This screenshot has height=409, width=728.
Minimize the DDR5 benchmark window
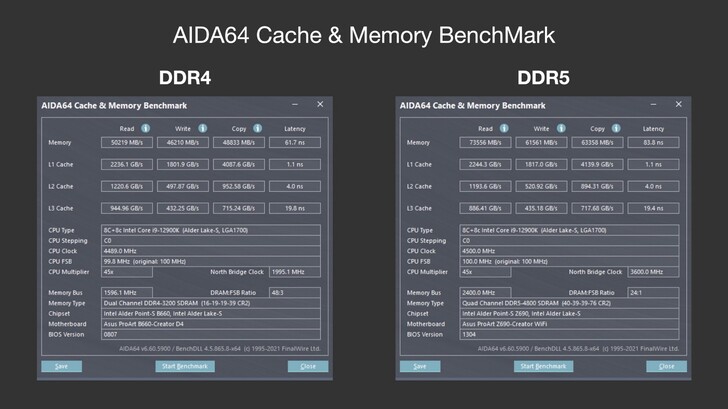coord(653,104)
